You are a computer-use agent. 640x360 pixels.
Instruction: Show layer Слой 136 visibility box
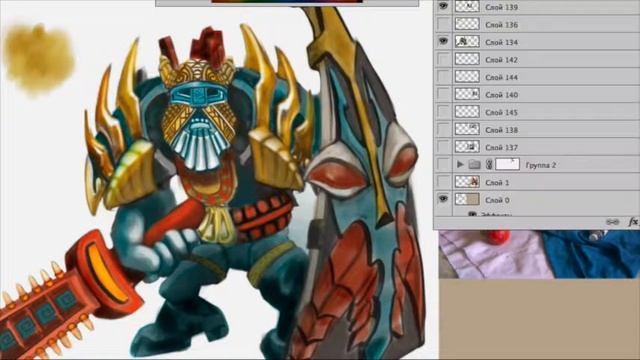[x=443, y=24]
